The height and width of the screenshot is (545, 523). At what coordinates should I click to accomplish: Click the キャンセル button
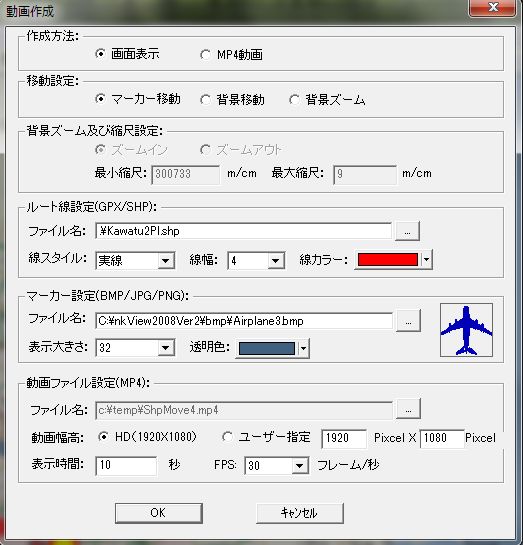tap(300, 513)
